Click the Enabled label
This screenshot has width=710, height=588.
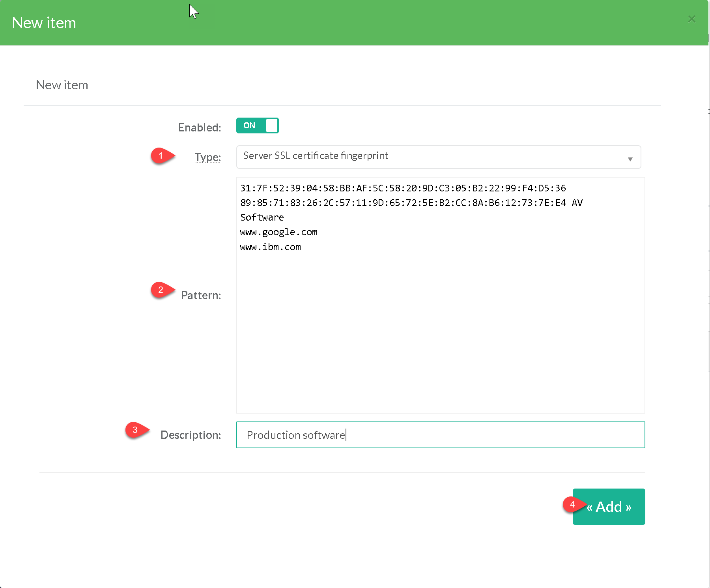click(x=200, y=127)
